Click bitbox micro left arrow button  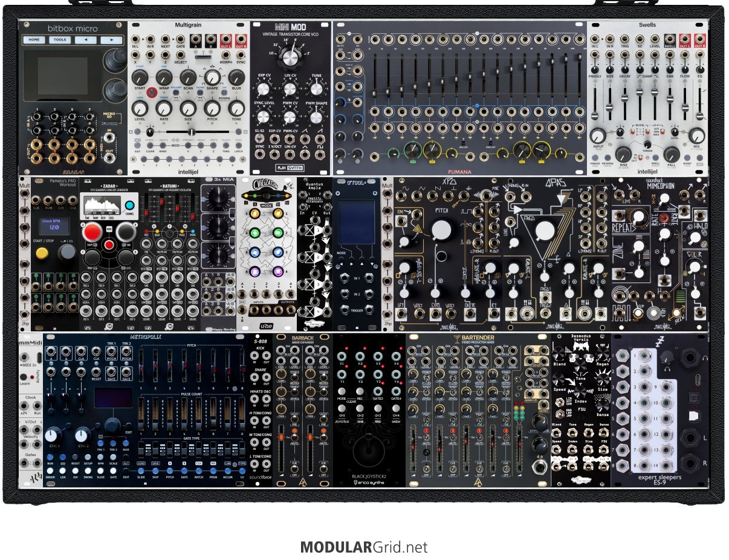(x=85, y=40)
